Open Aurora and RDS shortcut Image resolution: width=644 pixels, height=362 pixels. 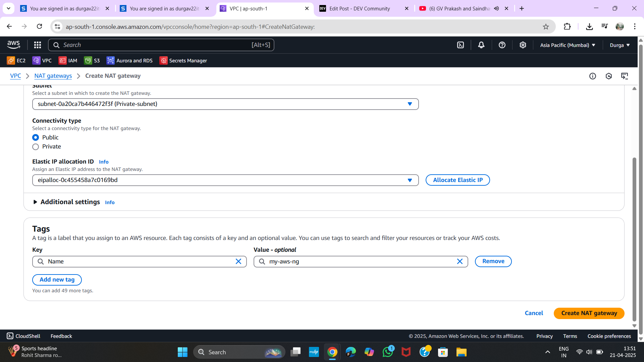(x=129, y=61)
